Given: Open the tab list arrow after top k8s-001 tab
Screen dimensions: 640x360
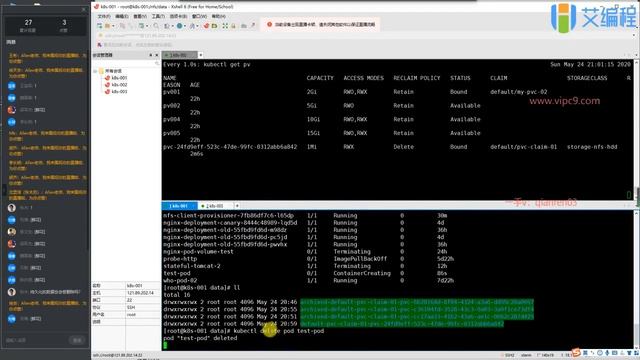Looking at the screenshot, I should click(x=200, y=55).
